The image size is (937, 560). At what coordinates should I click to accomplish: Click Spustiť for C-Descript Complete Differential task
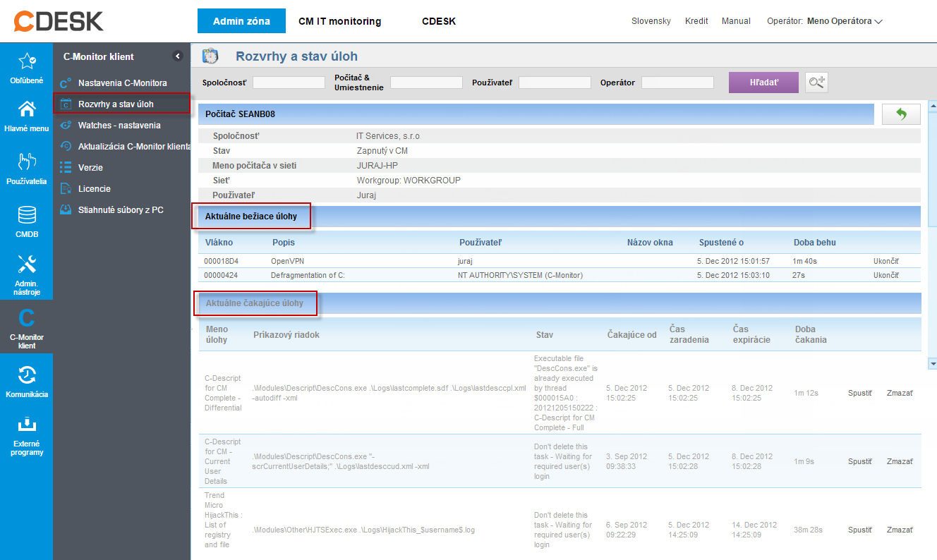click(x=860, y=393)
